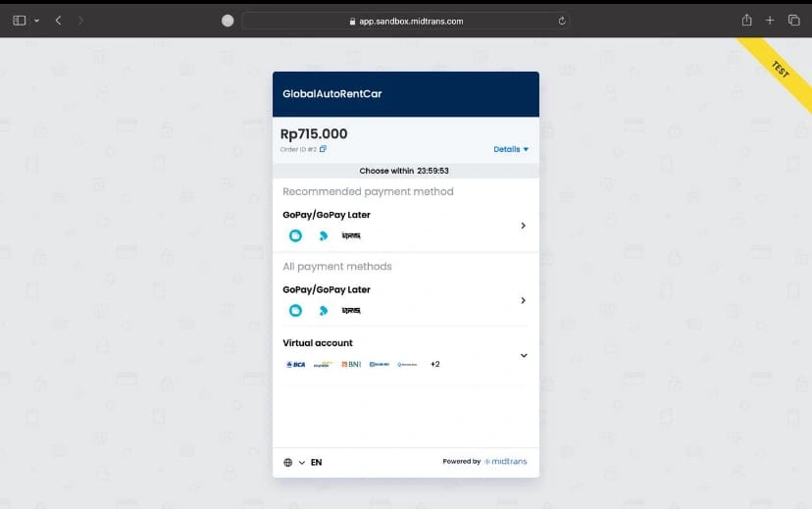Click GoPay logo under recommended payment method

point(296,235)
